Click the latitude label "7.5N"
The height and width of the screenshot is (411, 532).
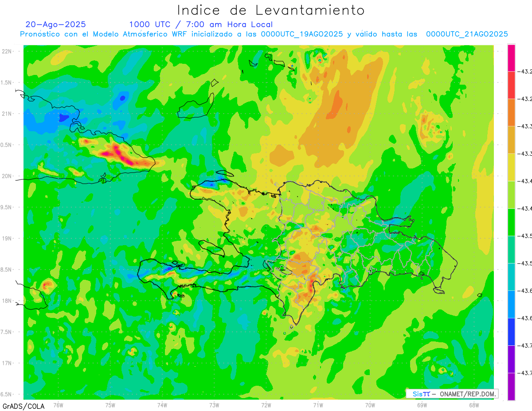coord(6,333)
